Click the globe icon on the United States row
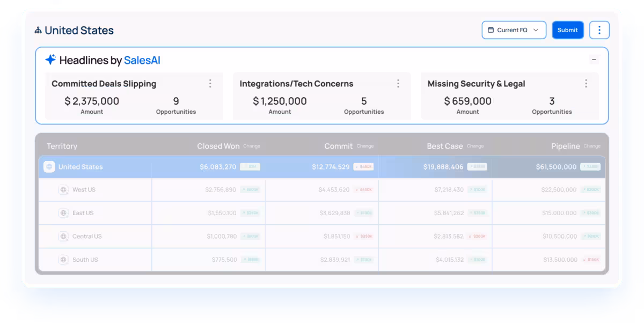644x323 pixels. click(49, 166)
